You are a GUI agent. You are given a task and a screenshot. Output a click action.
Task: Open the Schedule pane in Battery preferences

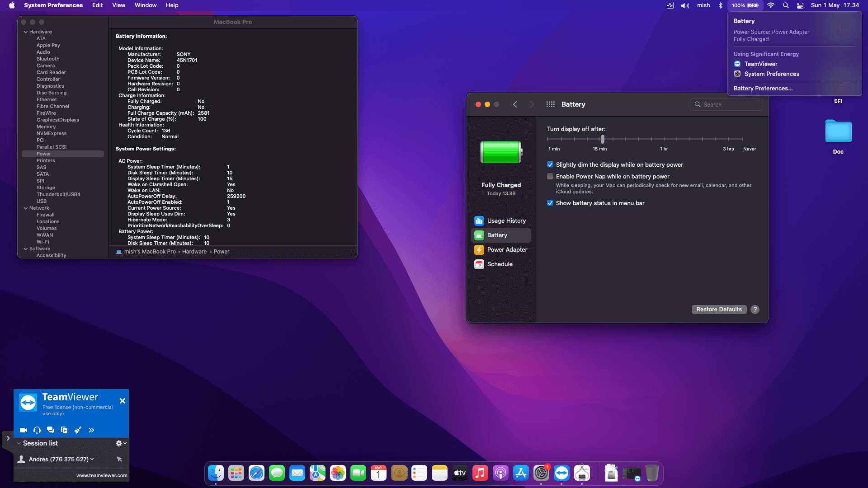pyautogui.click(x=501, y=264)
